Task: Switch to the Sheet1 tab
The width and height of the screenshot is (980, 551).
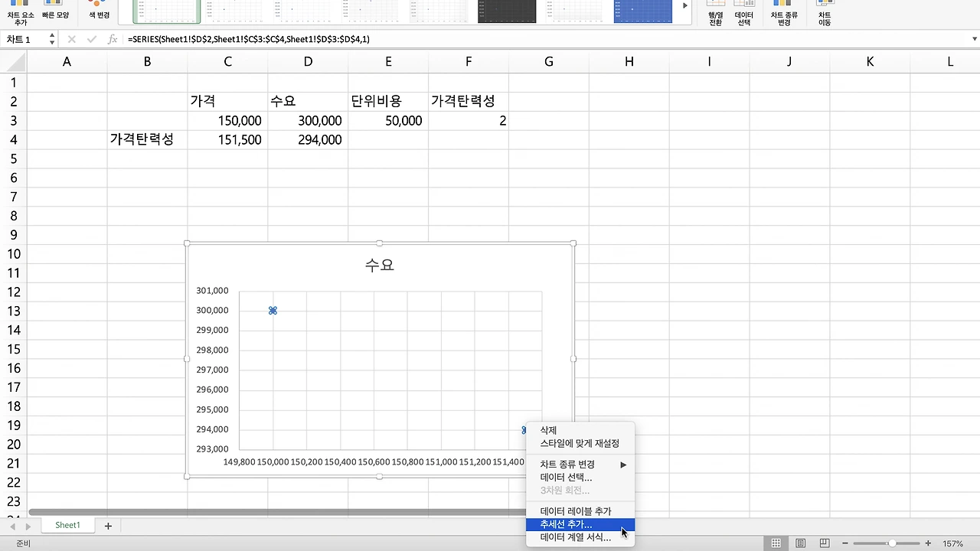Action: (x=67, y=526)
